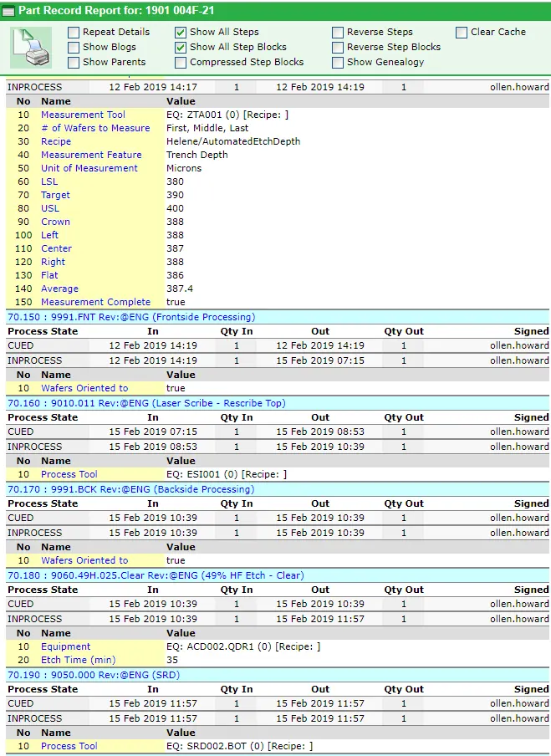Screen dimensions: 551x756
Task: Click the print report icon
Action: click(x=31, y=47)
